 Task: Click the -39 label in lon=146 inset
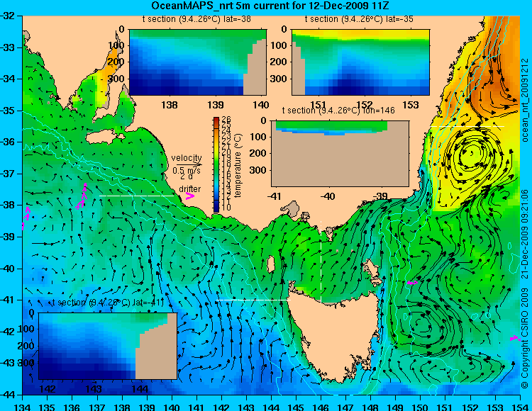coord(381,196)
